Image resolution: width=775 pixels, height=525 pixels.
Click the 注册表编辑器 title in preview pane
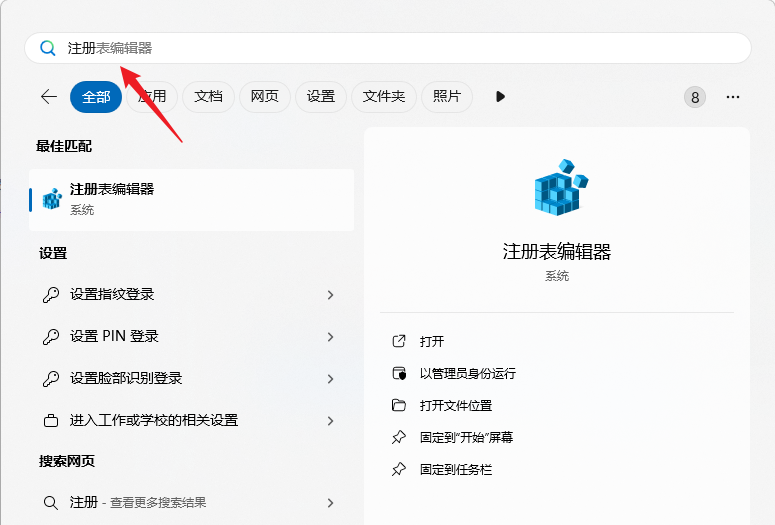pyautogui.click(x=557, y=252)
